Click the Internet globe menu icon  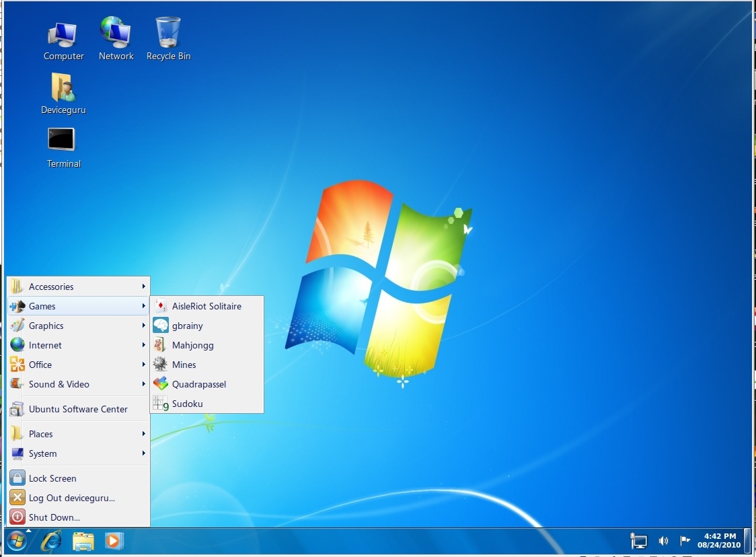pos(17,344)
